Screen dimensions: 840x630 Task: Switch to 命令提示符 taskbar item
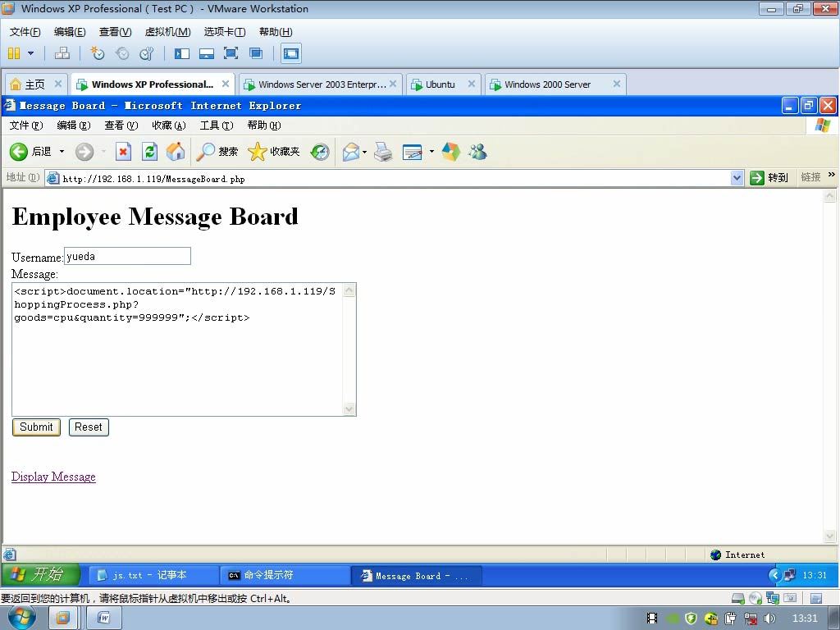285,575
